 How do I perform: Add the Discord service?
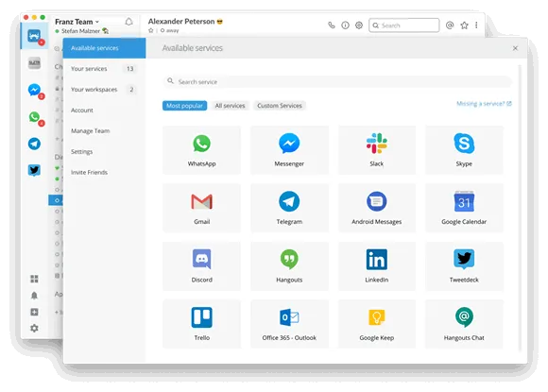(201, 265)
